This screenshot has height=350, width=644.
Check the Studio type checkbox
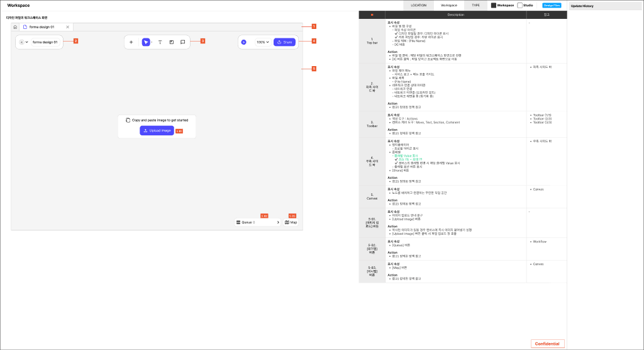pos(519,5)
